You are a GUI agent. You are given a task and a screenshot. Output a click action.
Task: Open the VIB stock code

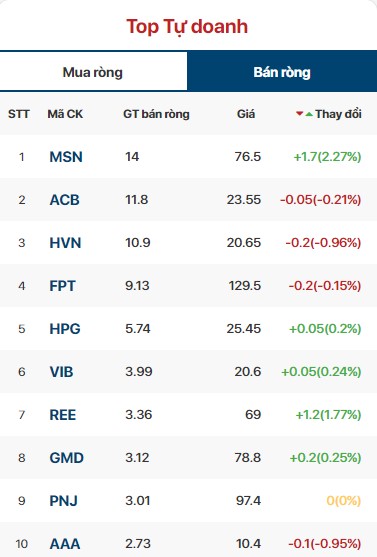click(61, 372)
